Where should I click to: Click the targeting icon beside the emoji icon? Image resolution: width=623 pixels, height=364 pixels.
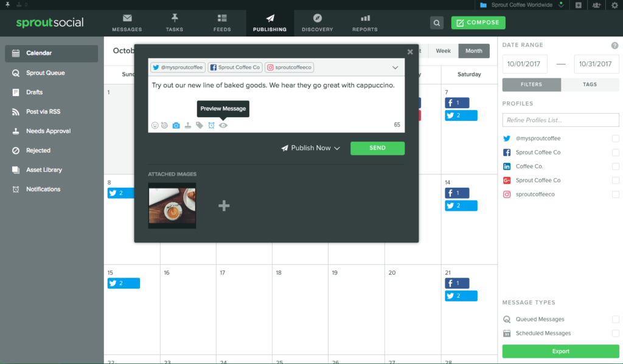[164, 125]
